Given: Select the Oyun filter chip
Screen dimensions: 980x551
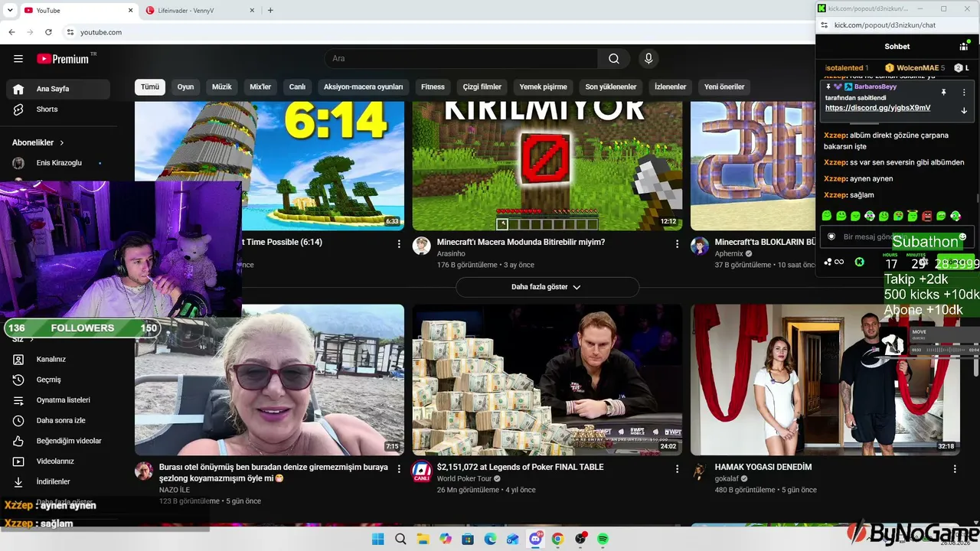Looking at the screenshot, I should pyautogui.click(x=186, y=87).
